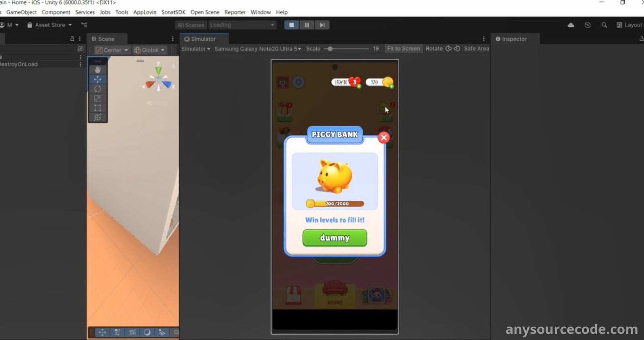Select the Rect transform tool

[97, 108]
